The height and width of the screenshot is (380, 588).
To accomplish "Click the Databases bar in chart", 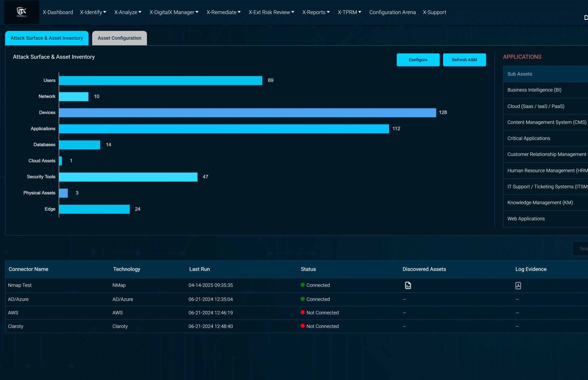I will pyautogui.click(x=80, y=145).
